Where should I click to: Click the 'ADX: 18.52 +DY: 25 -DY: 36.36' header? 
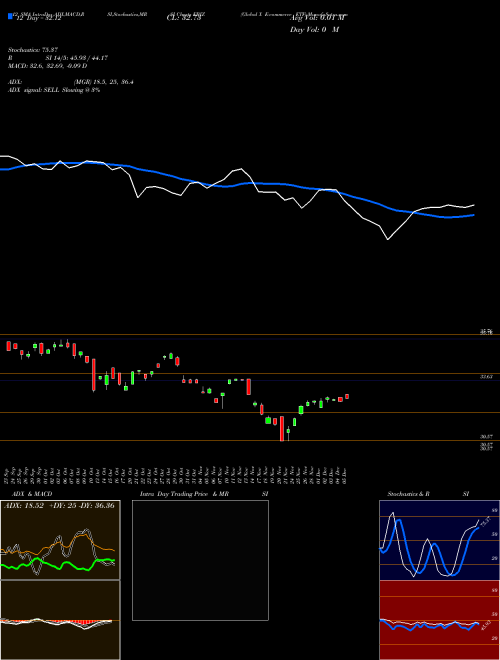[x=59, y=506]
